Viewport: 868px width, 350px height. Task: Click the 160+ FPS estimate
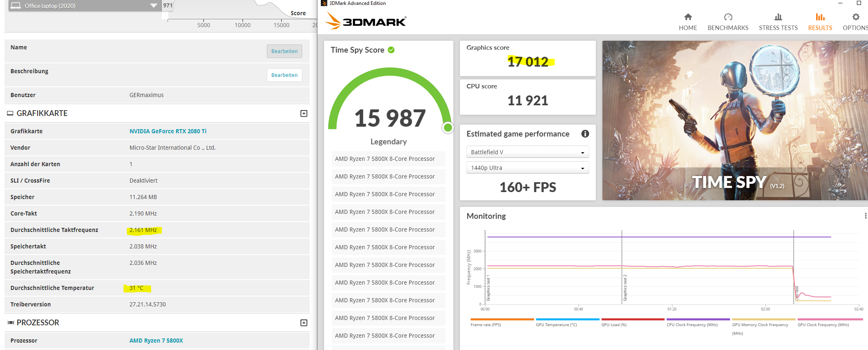click(528, 188)
